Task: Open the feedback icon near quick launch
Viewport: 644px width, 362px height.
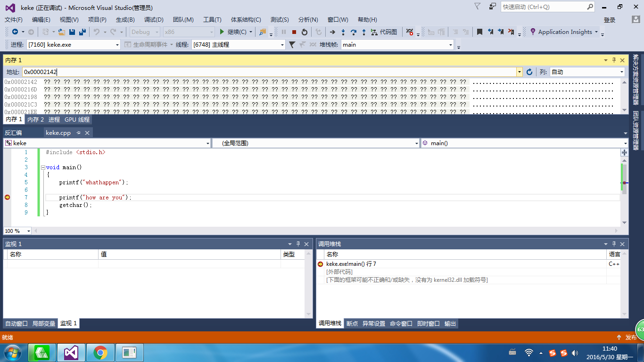Action: 493,7
